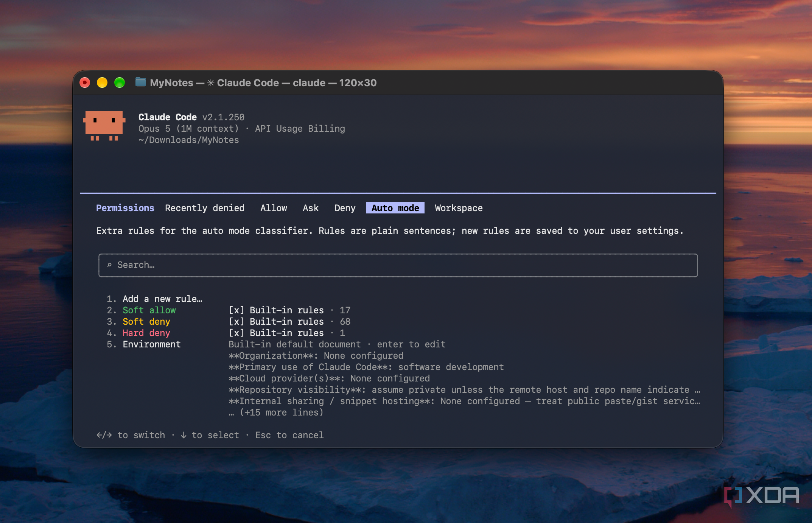The height and width of the screenshot is (523, 812).
Task: Click the Soft deny rule count 68
Action: click(345, 322)
